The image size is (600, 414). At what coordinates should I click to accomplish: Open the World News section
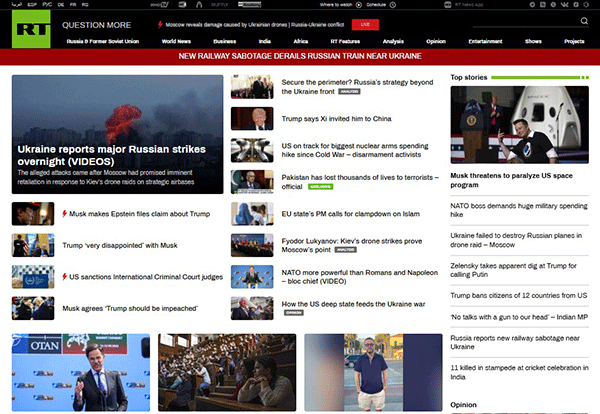(x=176, y=41)
